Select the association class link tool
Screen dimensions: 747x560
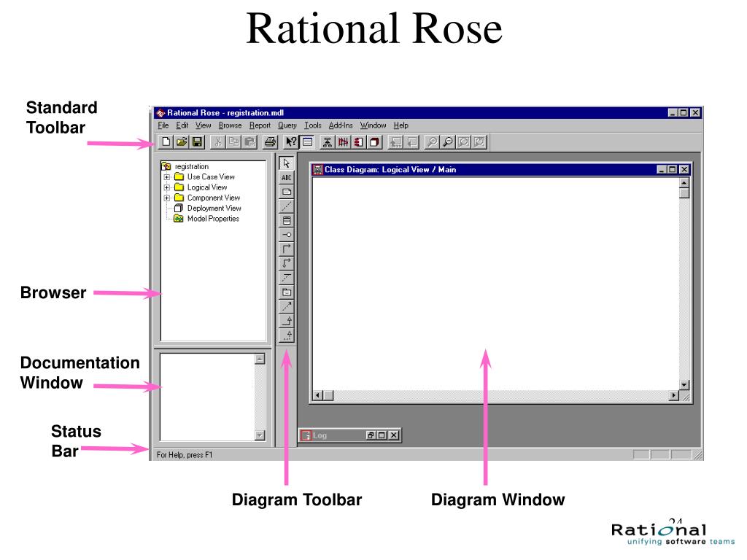(286, 278)
